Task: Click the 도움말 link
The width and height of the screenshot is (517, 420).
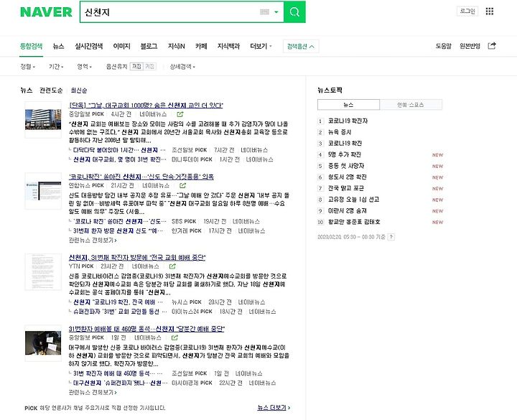Action: (x=444, y=46)
